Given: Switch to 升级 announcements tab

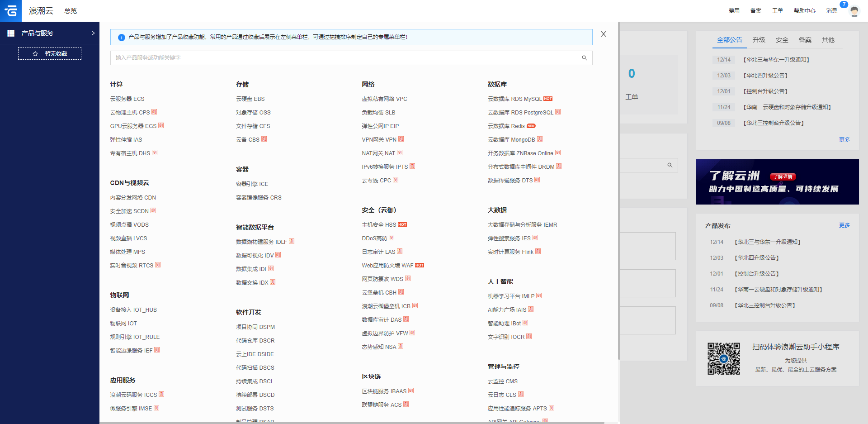Looking at the screenshot, I should click(759, 40).
